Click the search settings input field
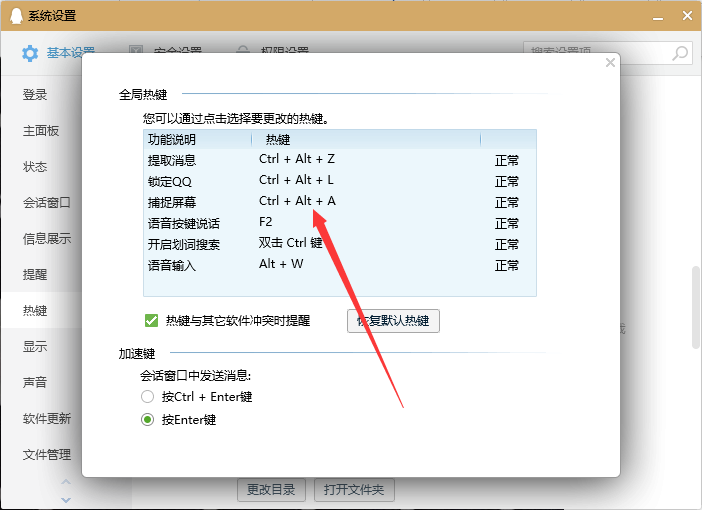Image resolution: width=702 pixels, height=510 pixels. tap(595, 53)
